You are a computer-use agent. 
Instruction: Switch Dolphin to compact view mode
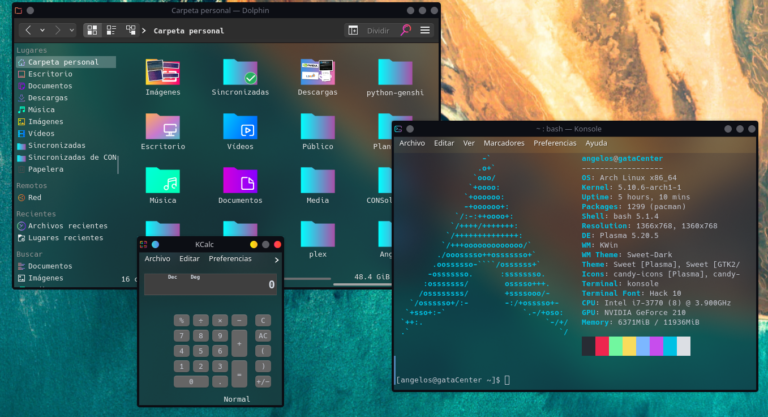point(111,30)
